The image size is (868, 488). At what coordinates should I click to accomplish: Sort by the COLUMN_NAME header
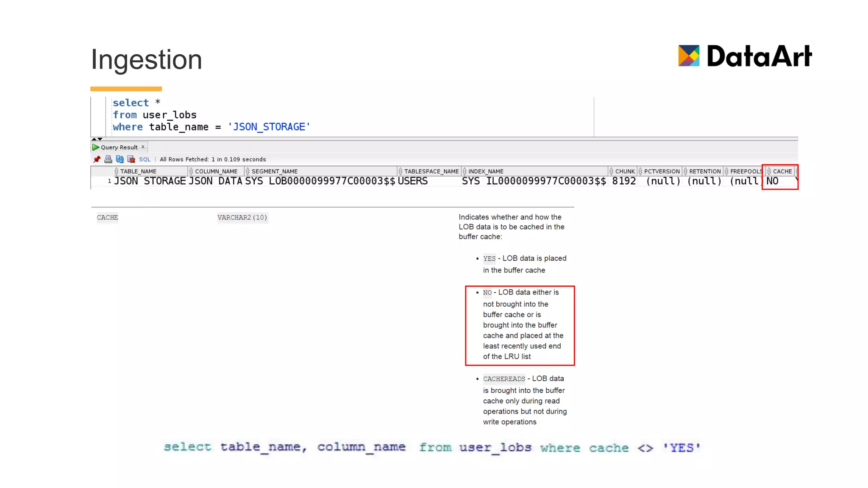click(216, 171)
